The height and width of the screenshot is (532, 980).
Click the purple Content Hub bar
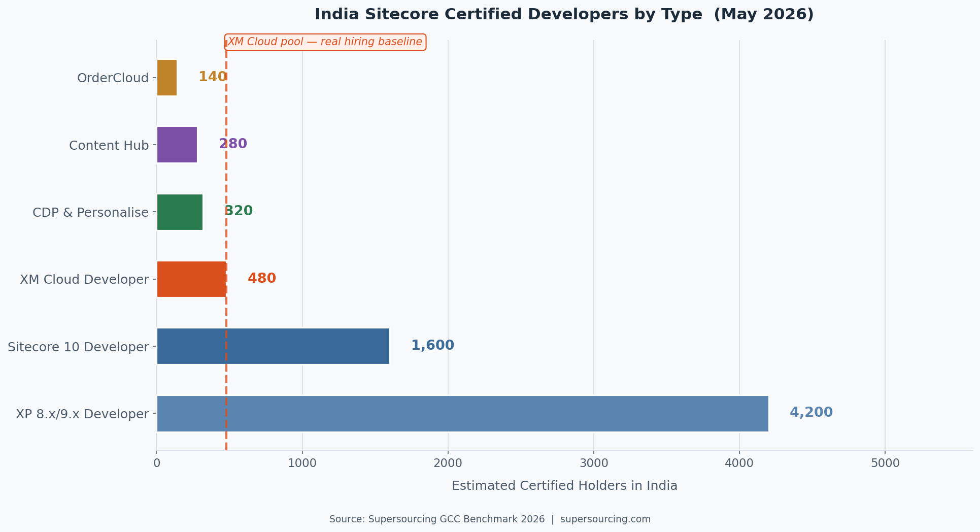[x=177, y=145]
